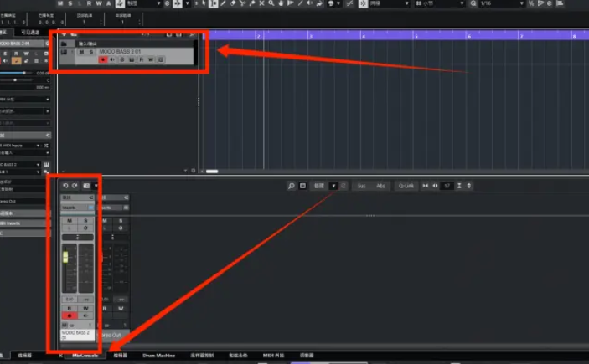This screenshot has height=364, width=589.
Task: Toggle record enable in MODO BASS mixer strip
Action: (69, 316)
